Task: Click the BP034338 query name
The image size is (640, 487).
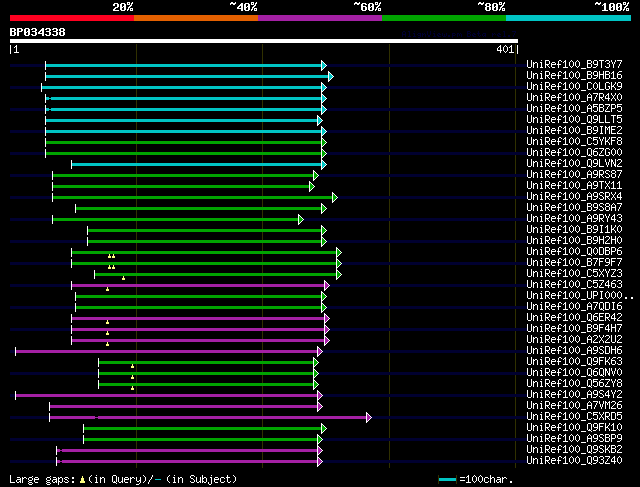Action: [38, 32]
